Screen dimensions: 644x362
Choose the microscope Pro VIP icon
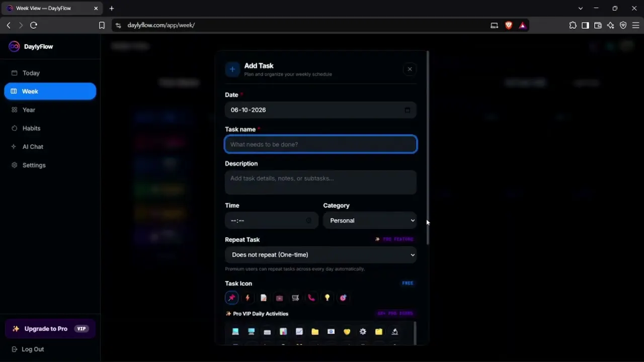395,332
